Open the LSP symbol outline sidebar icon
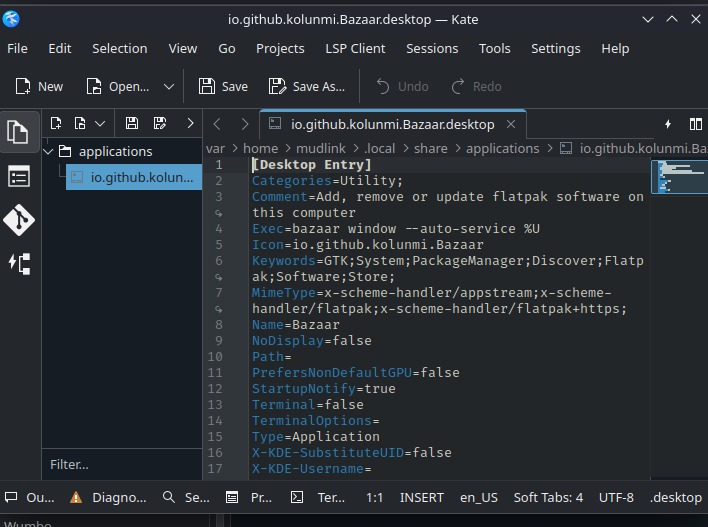The image size is (708, 527). 19,263
